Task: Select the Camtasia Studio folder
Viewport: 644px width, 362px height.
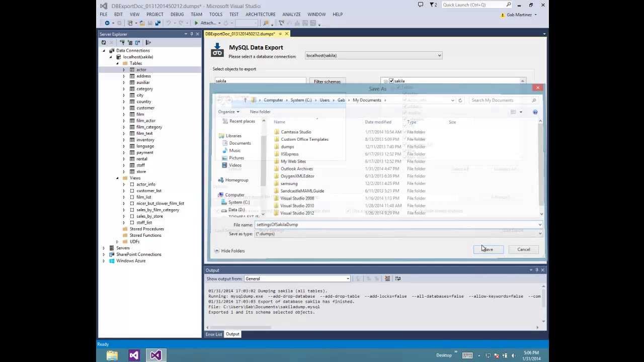Action: coord(296,132)
